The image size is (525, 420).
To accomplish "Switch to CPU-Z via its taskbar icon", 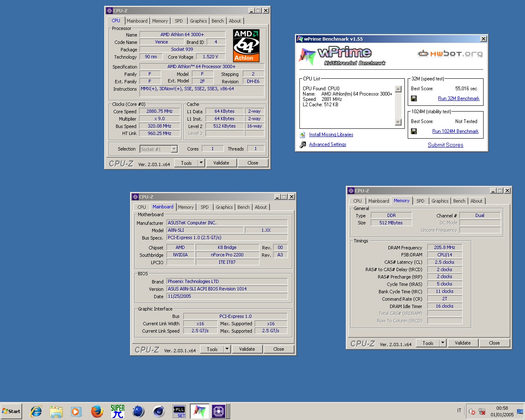I will click(x=219, y=411).
